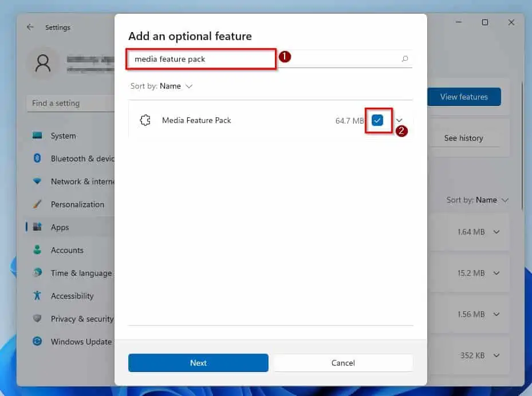Click the Accessibility figure icon
The height and width of the screenshot is (396, 532).
37,296
